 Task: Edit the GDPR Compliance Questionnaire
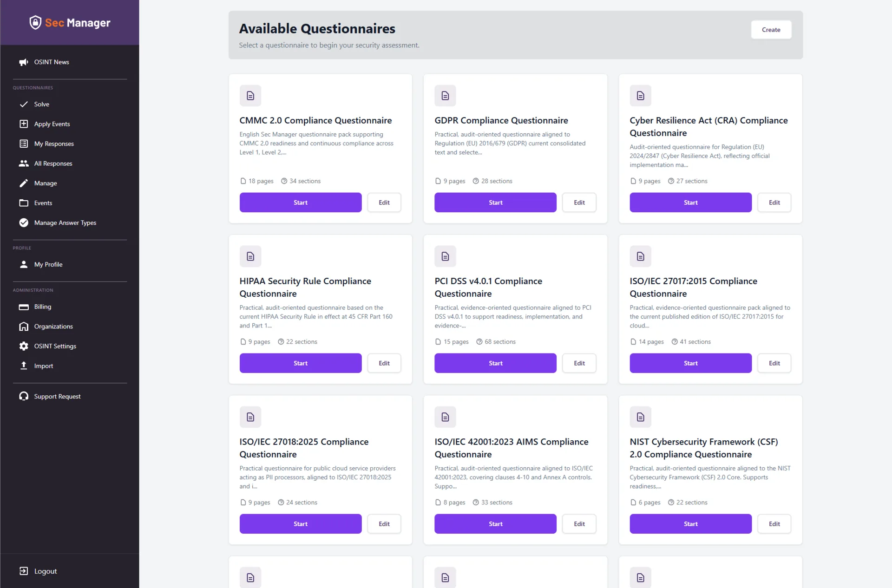coord(579,203)
